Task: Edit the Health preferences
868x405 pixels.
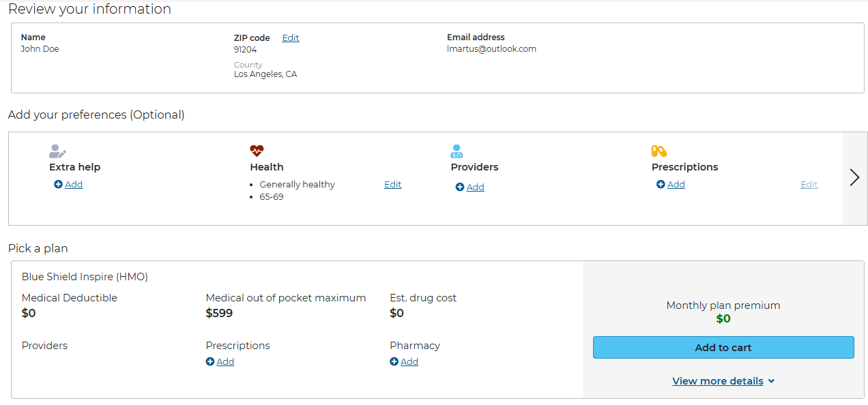Action: click(x=392, y=185)
